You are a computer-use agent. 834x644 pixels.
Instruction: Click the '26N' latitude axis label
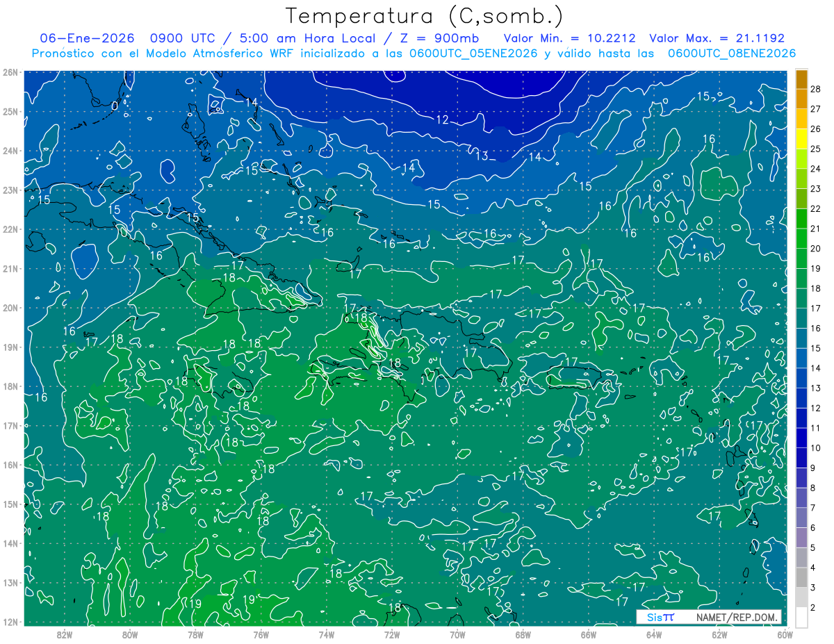(x=10, y=72)
